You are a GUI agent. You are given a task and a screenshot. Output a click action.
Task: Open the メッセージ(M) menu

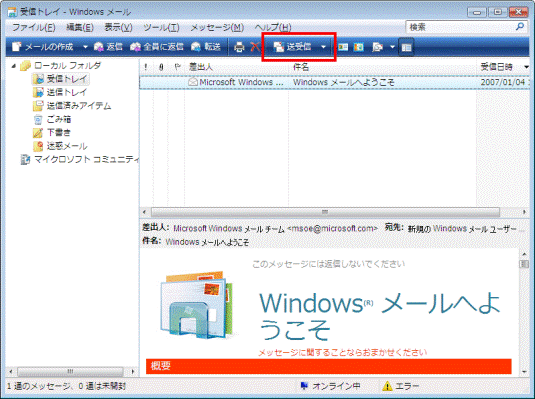click(217, 27)
